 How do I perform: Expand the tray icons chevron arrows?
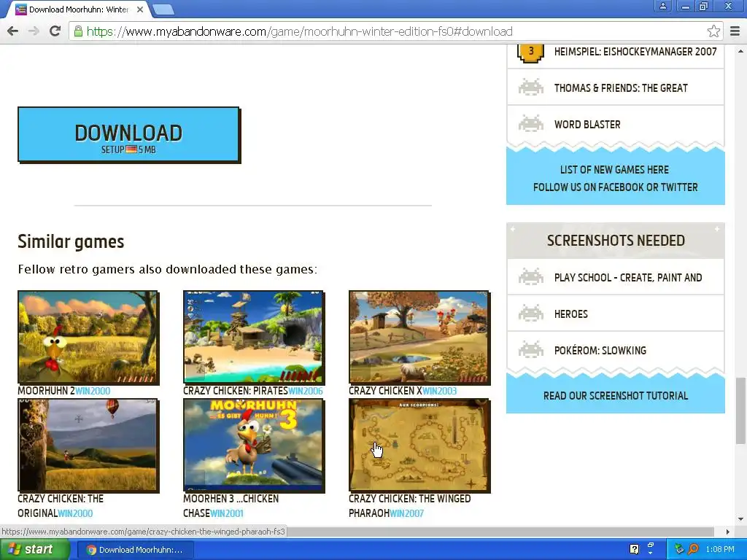[651, 548]
